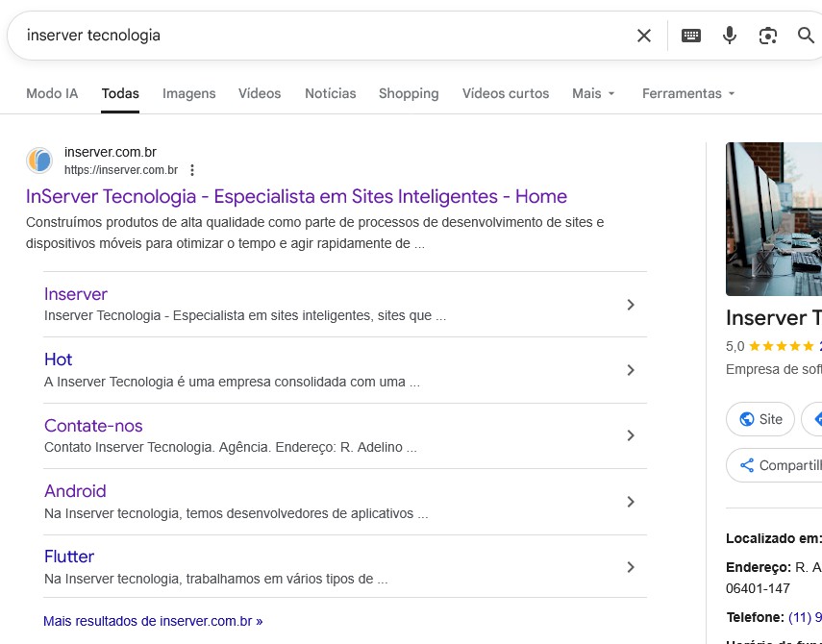The height and width of the screenshot is (644, 822).
Task: Clear the search query with the X icon
Action: pos(644,36)
